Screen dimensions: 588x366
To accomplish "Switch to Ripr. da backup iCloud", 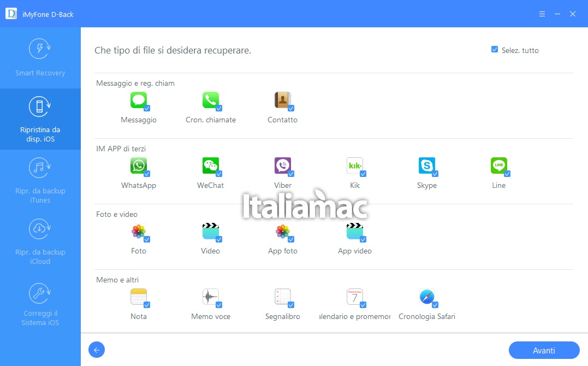I will coord(40,241).
